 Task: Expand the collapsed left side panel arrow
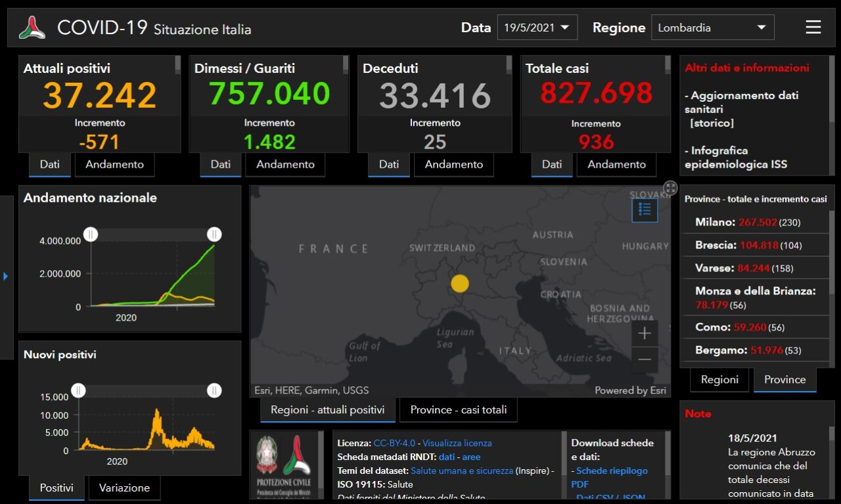pos(6,276)
